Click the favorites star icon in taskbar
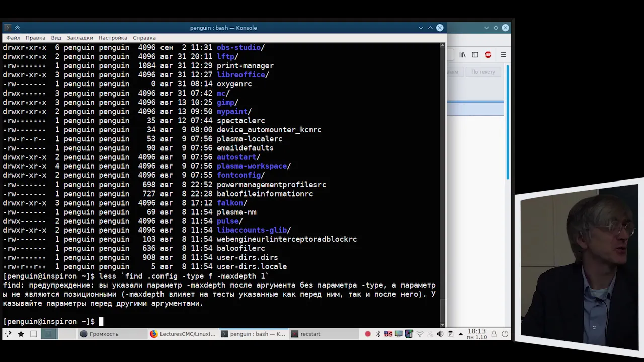644x362 pixels. pos(21,334)
